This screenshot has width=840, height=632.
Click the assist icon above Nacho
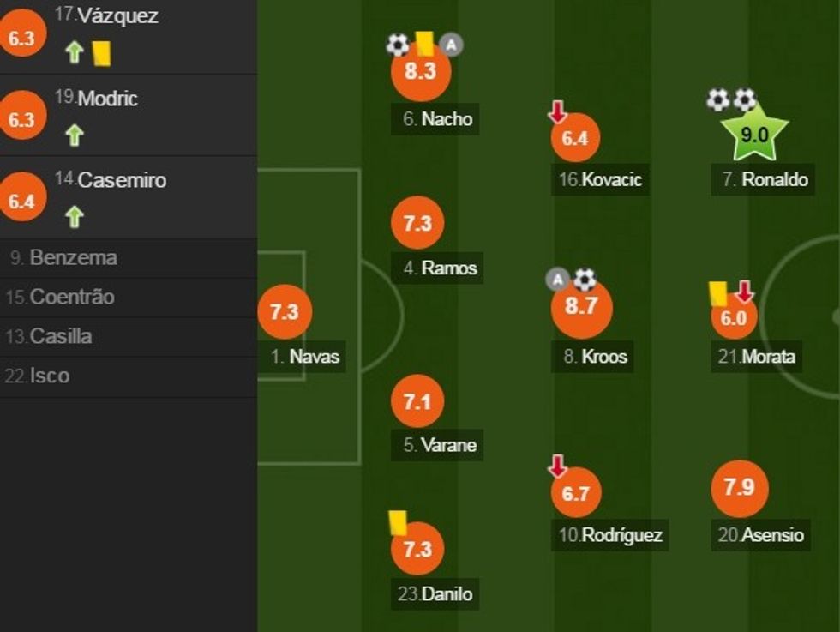(x=451, y=44)
